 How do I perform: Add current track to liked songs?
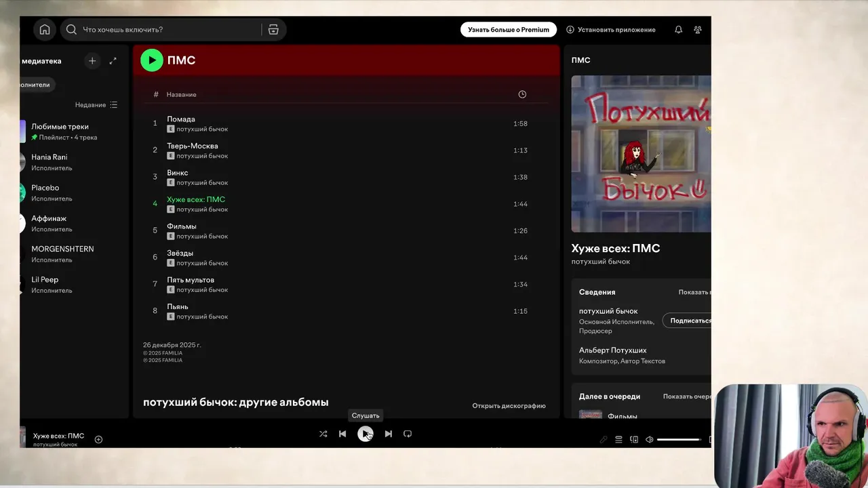pyautogui.click(x=98, y=439)
